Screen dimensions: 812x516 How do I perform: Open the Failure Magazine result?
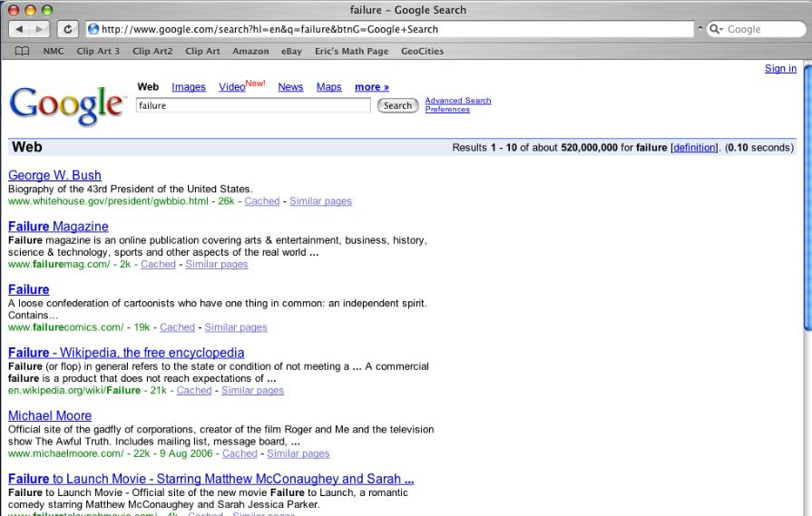tap(58, 226)
